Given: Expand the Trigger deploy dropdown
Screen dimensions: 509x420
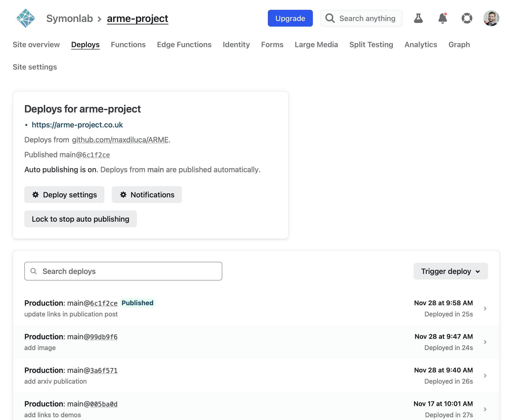Looking at the screenshot, I should (450, 271).
